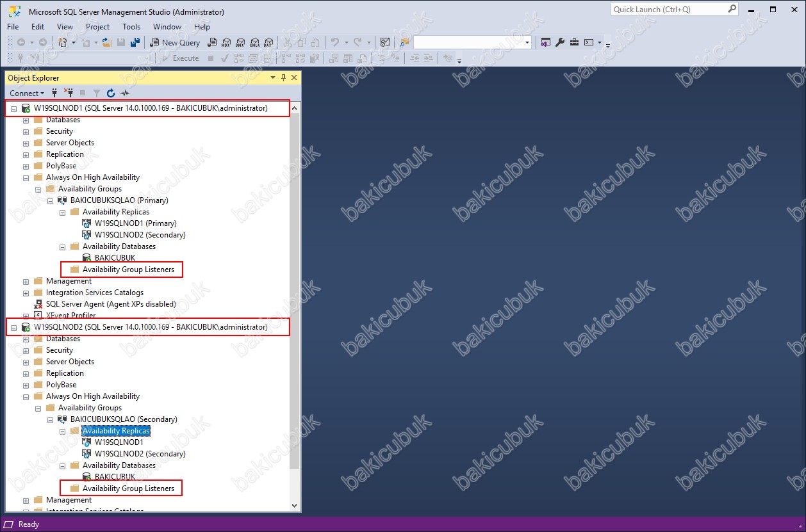Collapse Availability Replicas under BAKICUBUKSQLAO (Secondary)

[x=62, y=431]
